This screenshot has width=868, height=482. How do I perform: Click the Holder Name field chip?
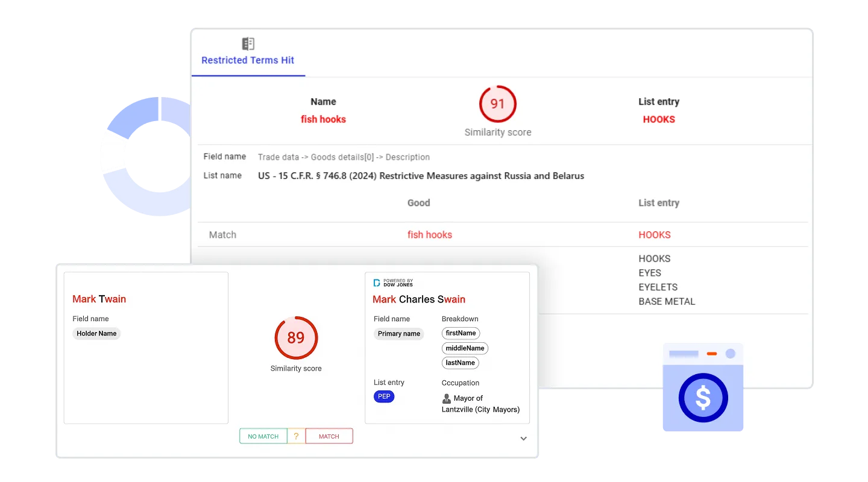click(x=96, y=333)
